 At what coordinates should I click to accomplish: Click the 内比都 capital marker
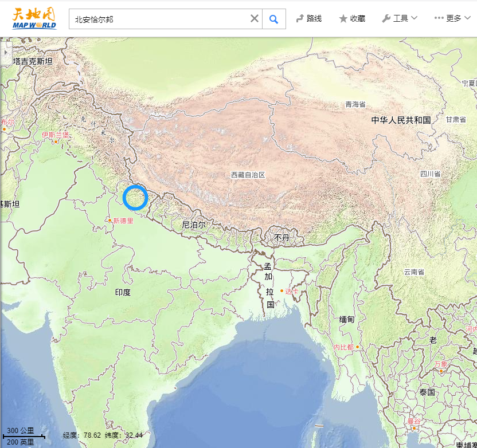(x=357, y=347)
